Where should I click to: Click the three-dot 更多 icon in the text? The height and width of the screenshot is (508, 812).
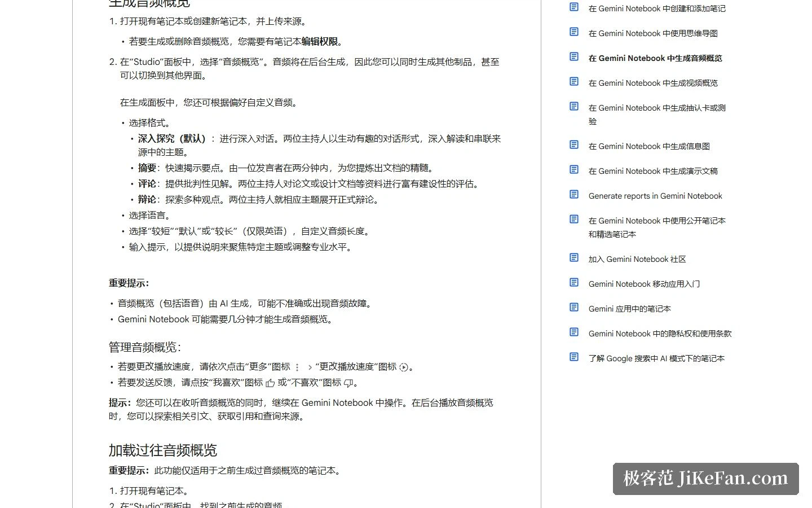coord(297,367)
